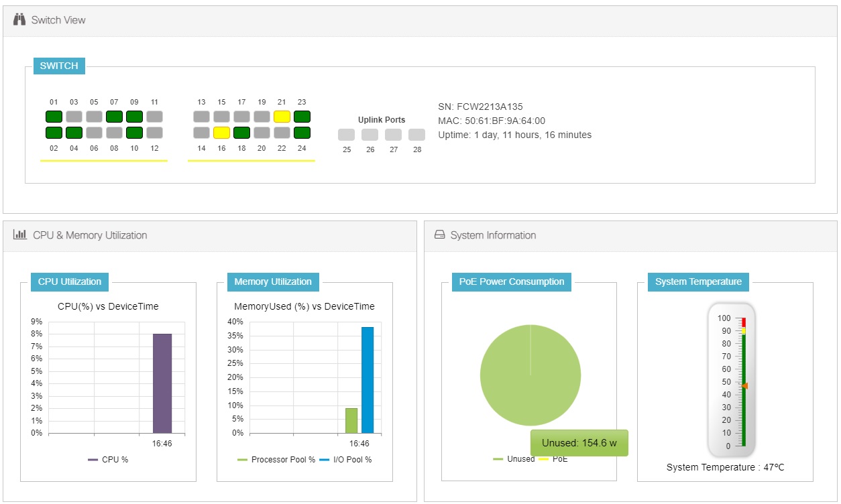Click the Unused: 154.6 w tooltip
The height and width of the screenshot is (504, 841).
579,442
